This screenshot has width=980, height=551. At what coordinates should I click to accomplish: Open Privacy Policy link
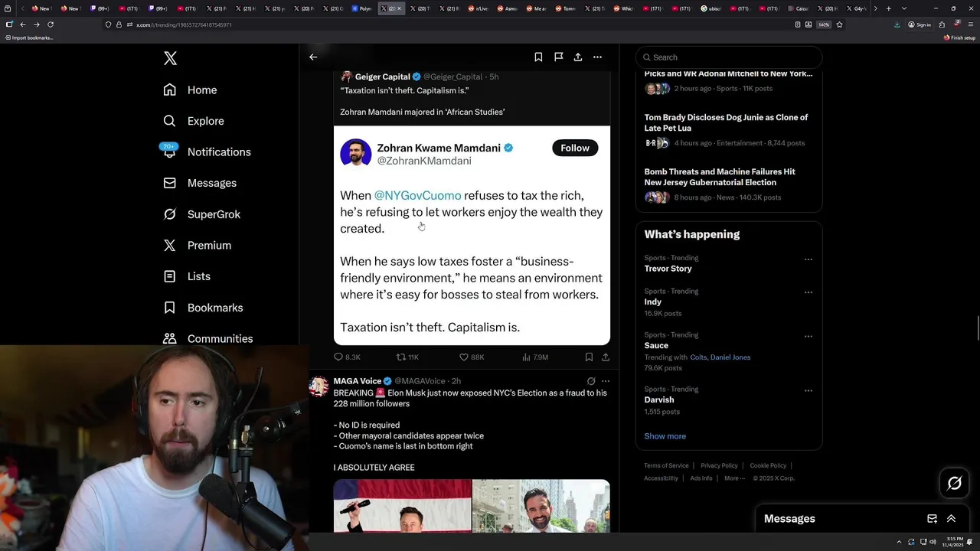[x=719, y=465]
